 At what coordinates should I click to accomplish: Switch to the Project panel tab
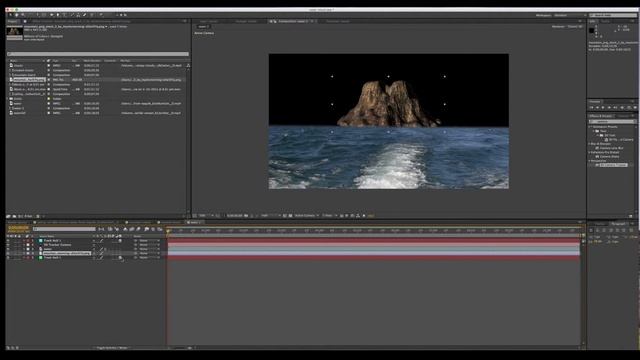pos(12,21)
